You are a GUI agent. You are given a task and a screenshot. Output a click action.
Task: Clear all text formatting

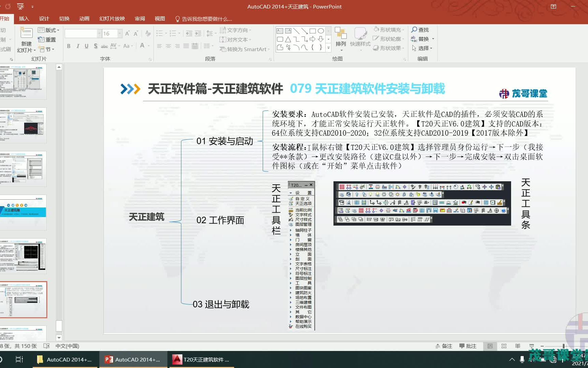pyautogui.click(x=148, y=33)
